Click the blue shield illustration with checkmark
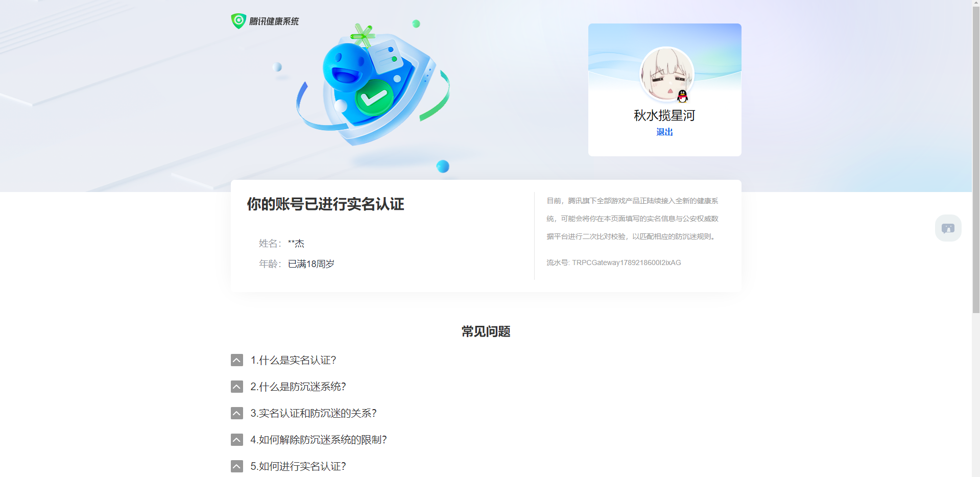This screenshot has width=980, height=477. 373,85
